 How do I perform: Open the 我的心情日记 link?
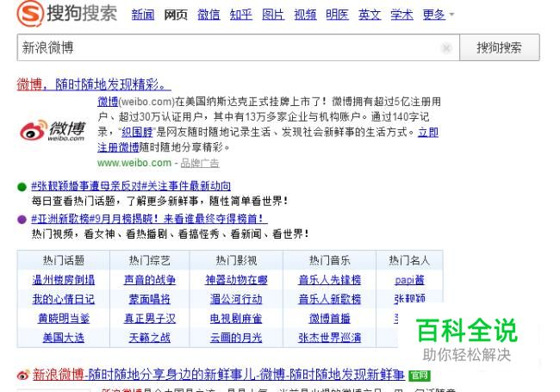click(63, 299)
